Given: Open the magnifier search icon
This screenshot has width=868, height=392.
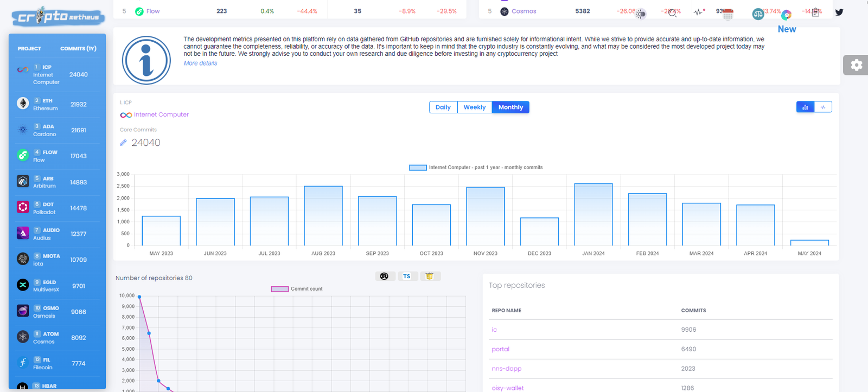Looking at the screenshot, I should [673, 13].
